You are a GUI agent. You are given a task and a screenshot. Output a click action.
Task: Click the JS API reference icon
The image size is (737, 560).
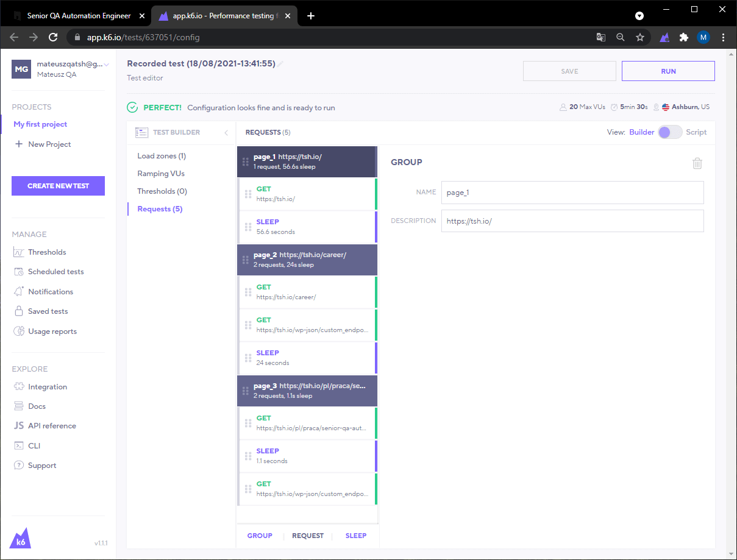tap(18, 426)
